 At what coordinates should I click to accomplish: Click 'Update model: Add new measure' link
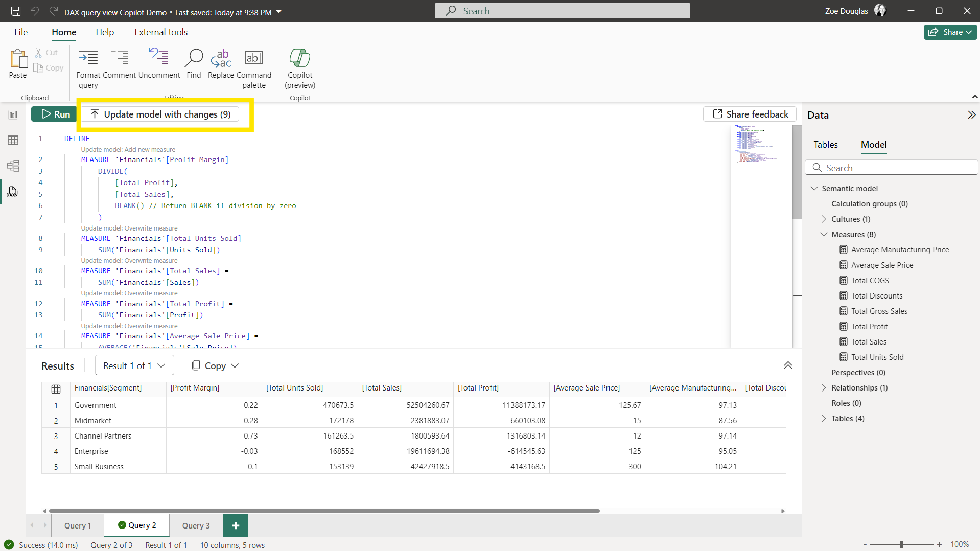[x=128, y=149]
